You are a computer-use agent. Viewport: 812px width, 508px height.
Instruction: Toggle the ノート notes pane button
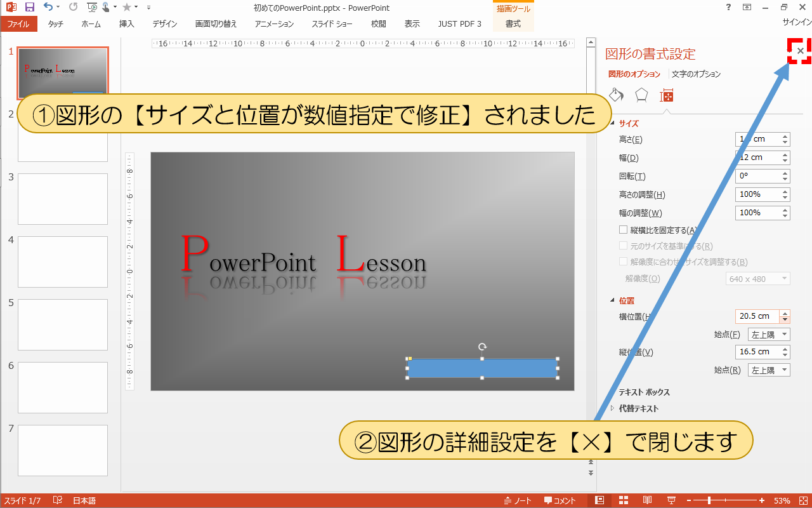click(518, 500)
